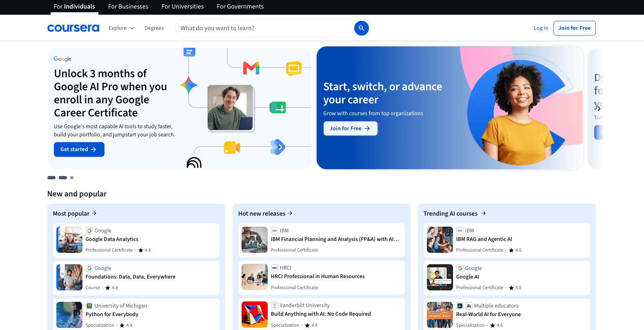
Task: Click Google Meet camera icon in banner
Action: pyautogui.click(x=232, y=147)
